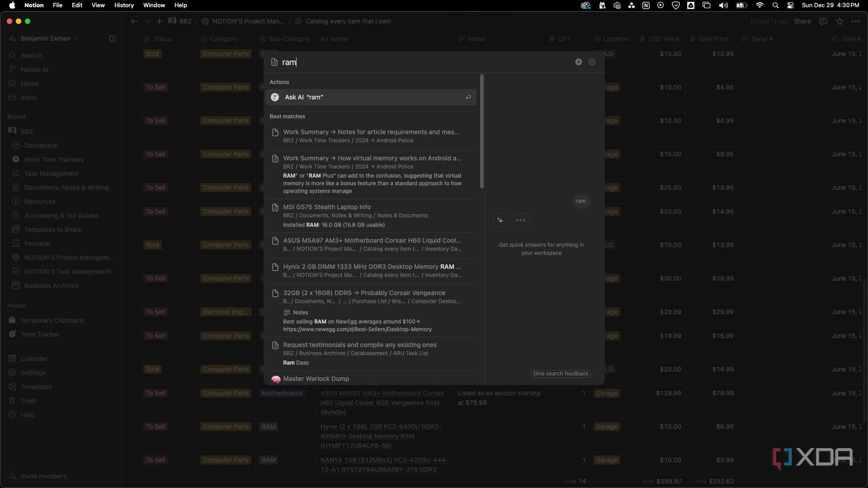Viewport: 868px width, 488px height.
Task: Open History menu in menu bar
Action: (x=124, y=5)
